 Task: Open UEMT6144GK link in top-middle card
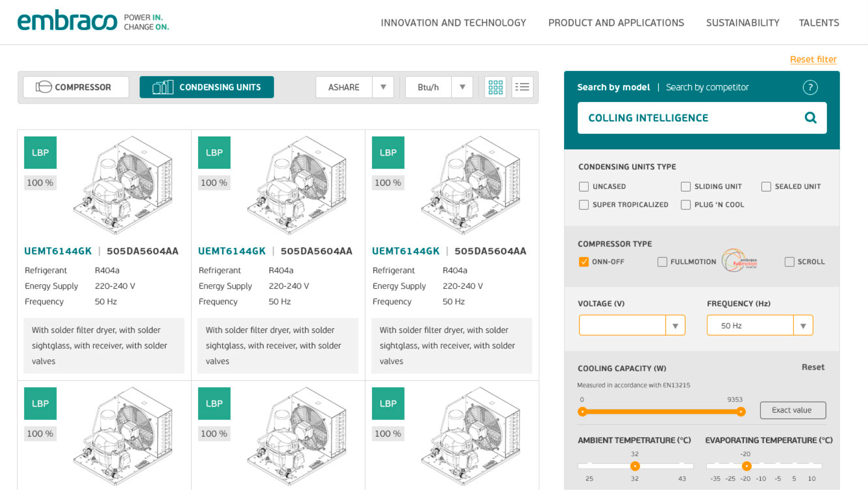pyautogui.click(x=232, y=251)
